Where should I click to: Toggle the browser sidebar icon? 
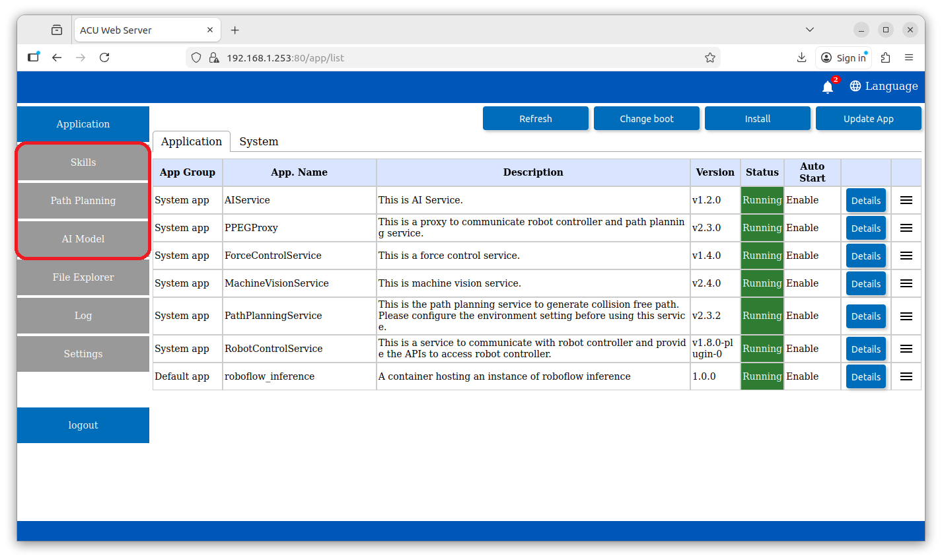coord(33,57)
